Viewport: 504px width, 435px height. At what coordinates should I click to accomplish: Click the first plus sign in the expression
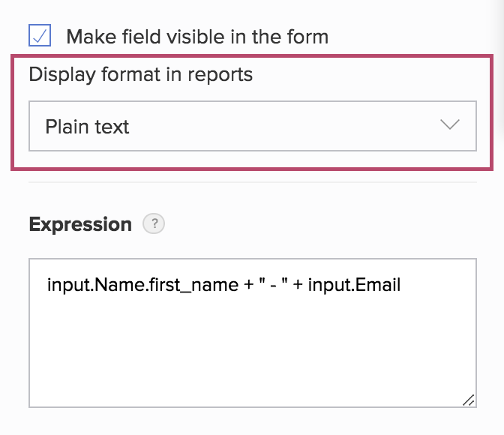click(248, 285)
